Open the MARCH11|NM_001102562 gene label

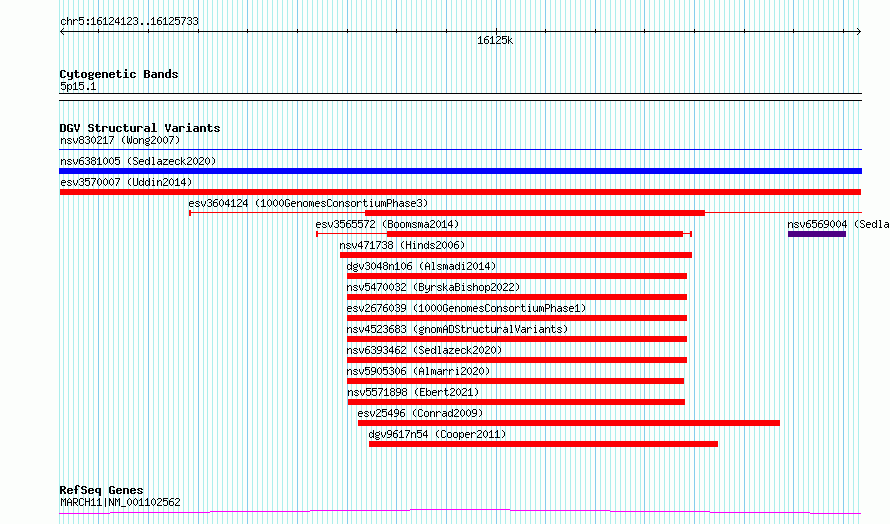point(120,502)
